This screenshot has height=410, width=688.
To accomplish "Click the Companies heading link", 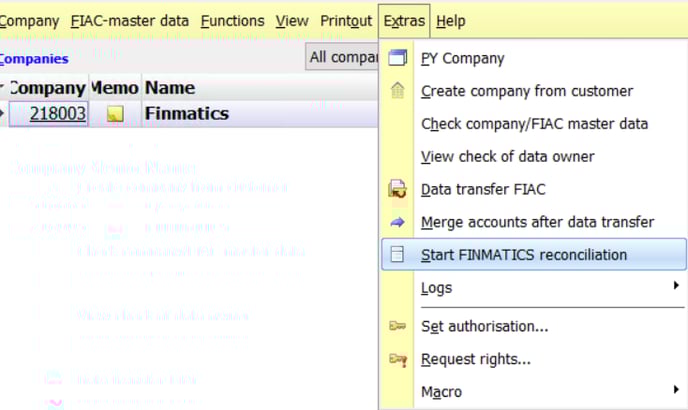I will tap(34, 59).
